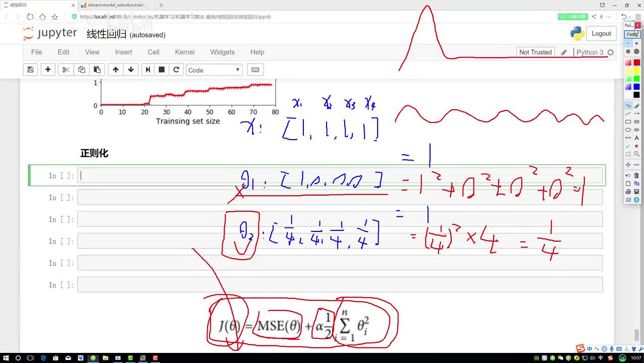Select the arrow drawing tool

pos(636,114)
